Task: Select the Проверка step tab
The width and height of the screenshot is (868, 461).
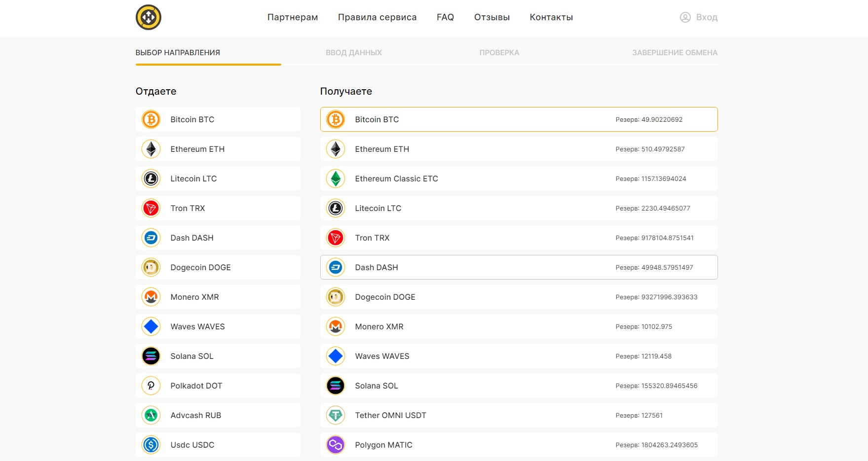Action: 499,53
